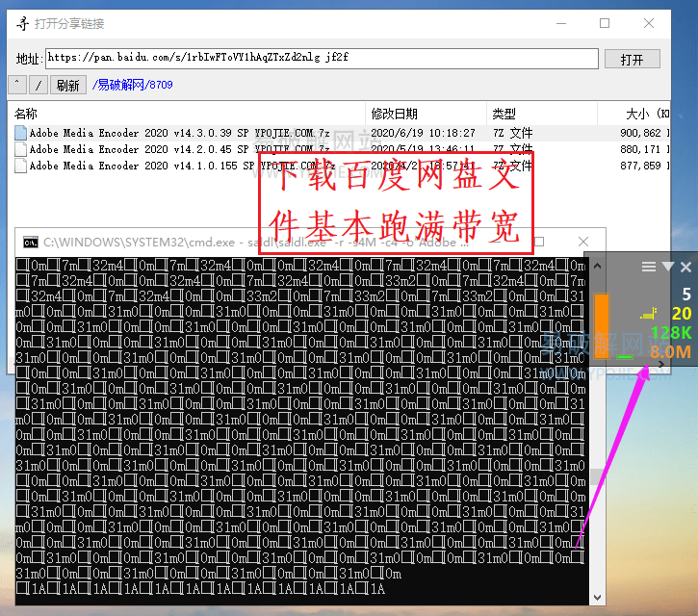
Task: Click the console vertical scrollbar thumb
Action: 597,476
